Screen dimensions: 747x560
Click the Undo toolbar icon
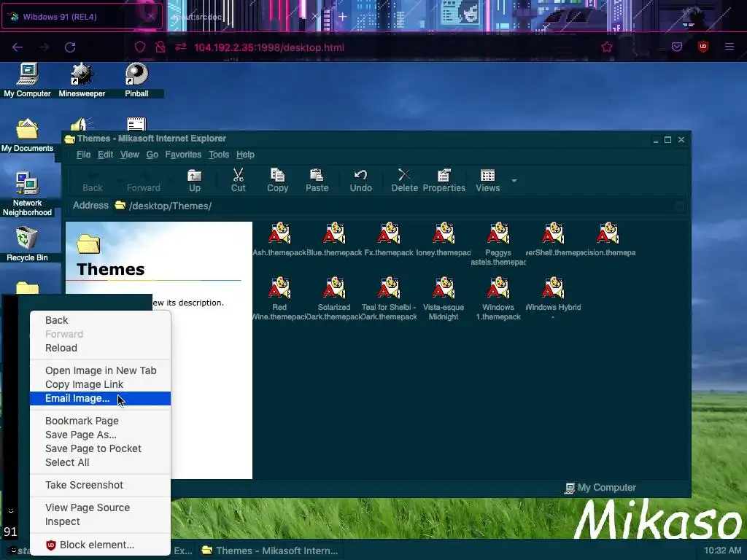pos(360,181)
